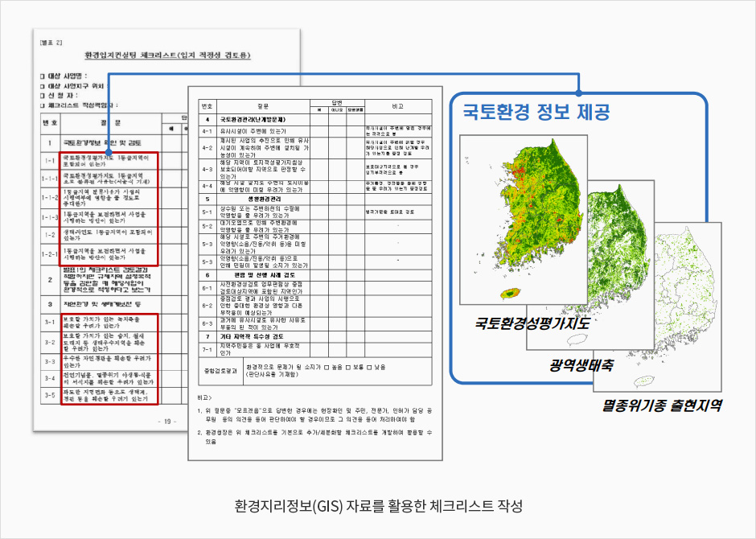Click row number 5-2 대기오염 question
The image size is (756, 539).
tap(207, 227)
